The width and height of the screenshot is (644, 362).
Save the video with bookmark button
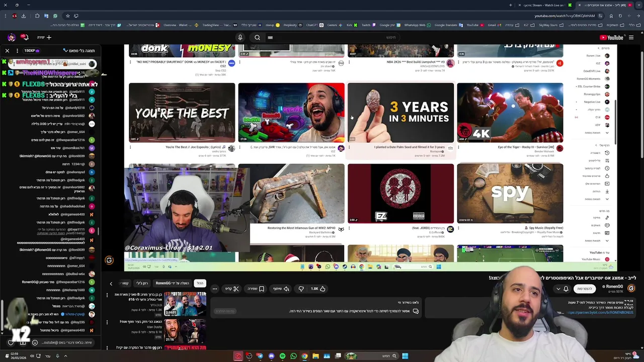[x=256, y=289]
